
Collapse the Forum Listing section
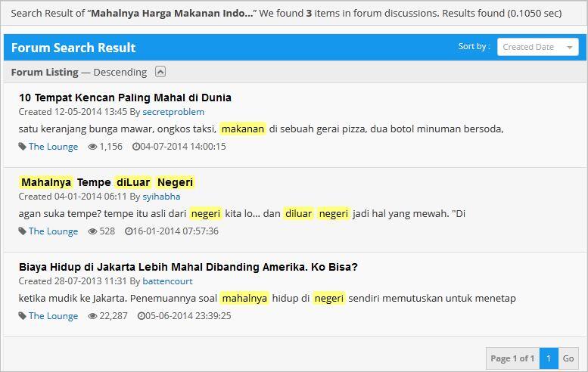click(160, 72)
